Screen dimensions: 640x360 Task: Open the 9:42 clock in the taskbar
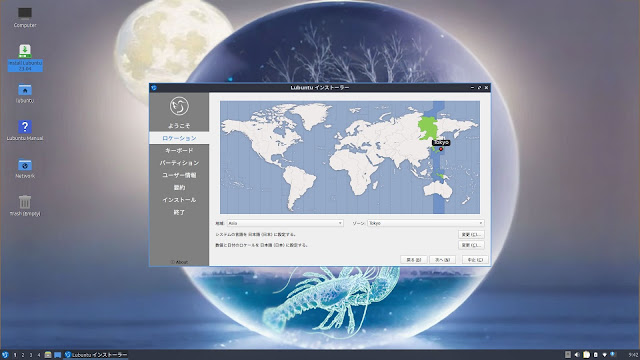pyautogui.click(x=633, y=355)
